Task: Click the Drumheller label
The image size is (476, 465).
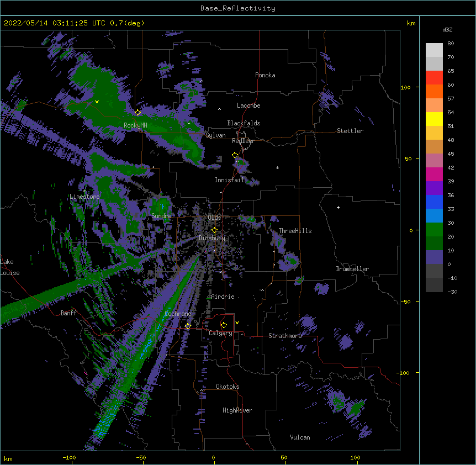Action: pyautogui.click(x=352, y=269)
